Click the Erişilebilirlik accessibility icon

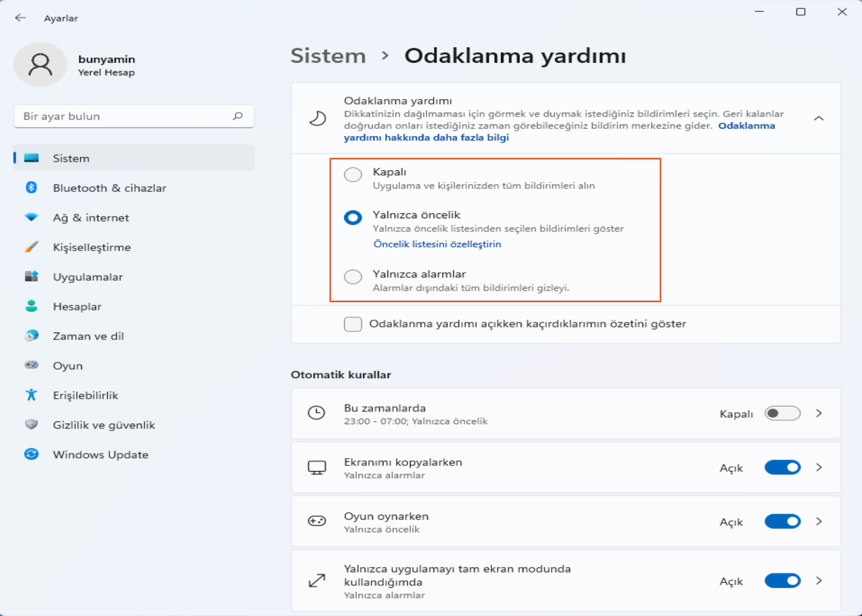pyautogui.click(x=31, y=395)
